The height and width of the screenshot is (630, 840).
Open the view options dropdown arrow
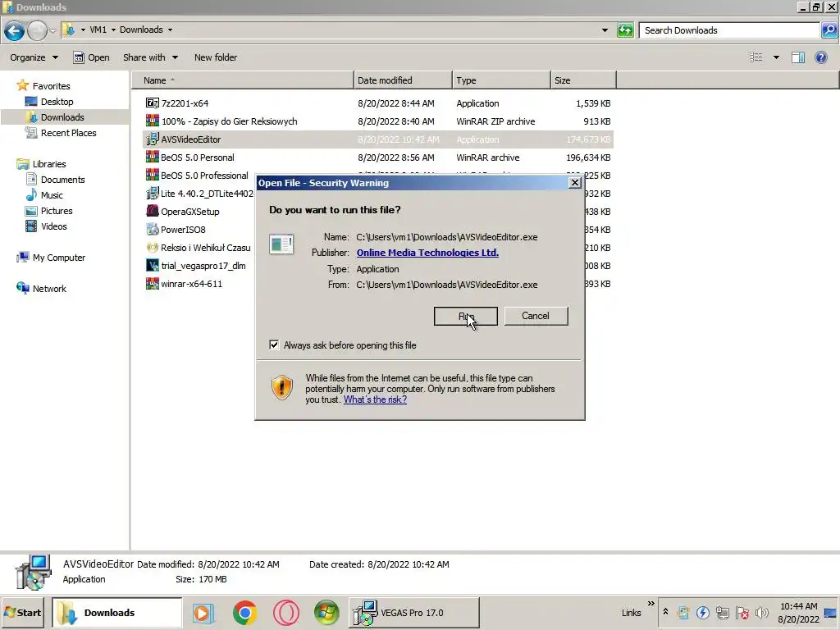tap(776, 57)
